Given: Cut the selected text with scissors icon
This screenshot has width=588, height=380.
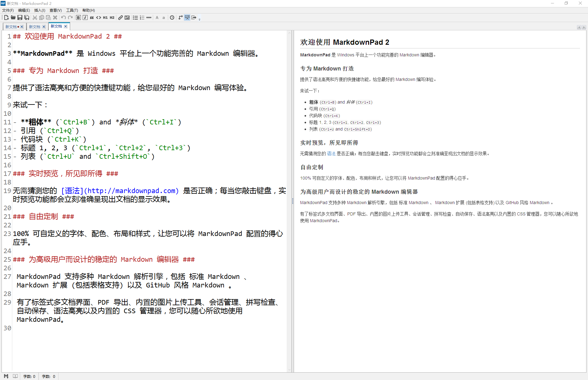Looking at the screenshot, I should click(x=35, y=17).
